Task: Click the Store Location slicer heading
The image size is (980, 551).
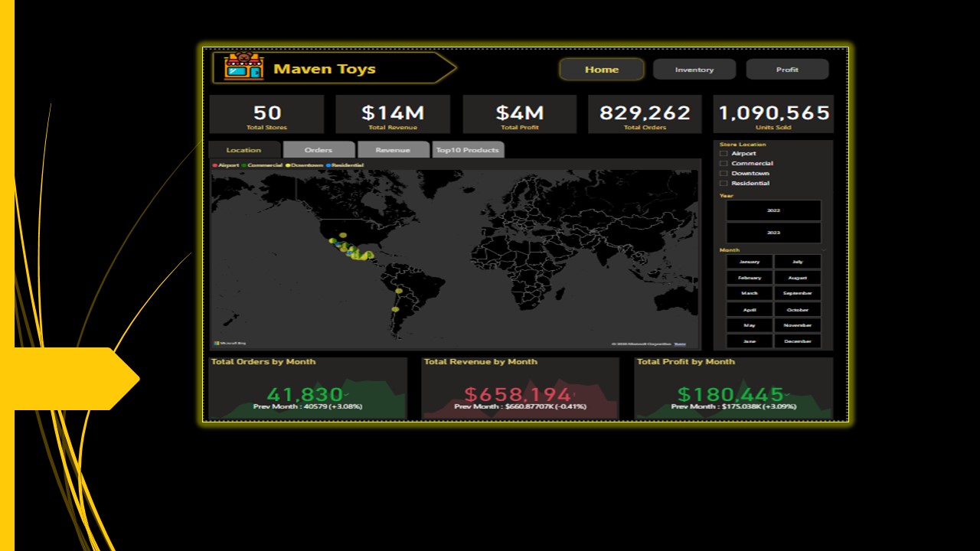Action: (743, 144)
